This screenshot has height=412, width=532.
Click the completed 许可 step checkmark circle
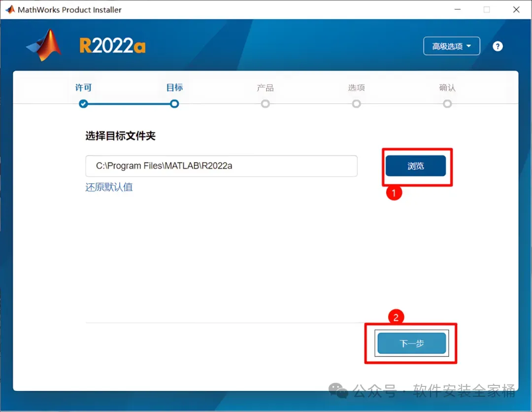point(83,104)
